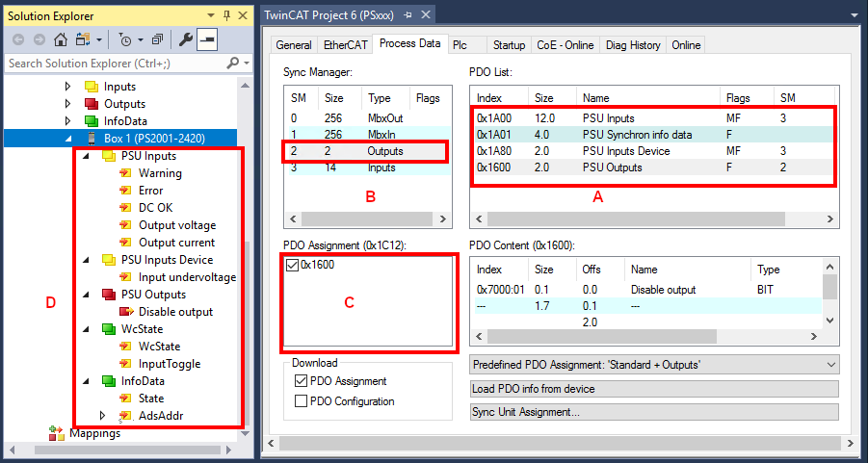Toggle the 0x1600 PDO assignment checkbox
Image resolution: width=868 pixels, height=463 pixels.
(x=292, y=266)
